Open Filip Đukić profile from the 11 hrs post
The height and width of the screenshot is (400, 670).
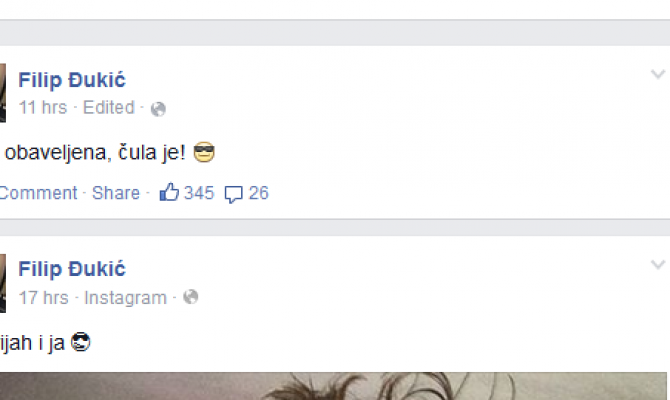[72, 80]
